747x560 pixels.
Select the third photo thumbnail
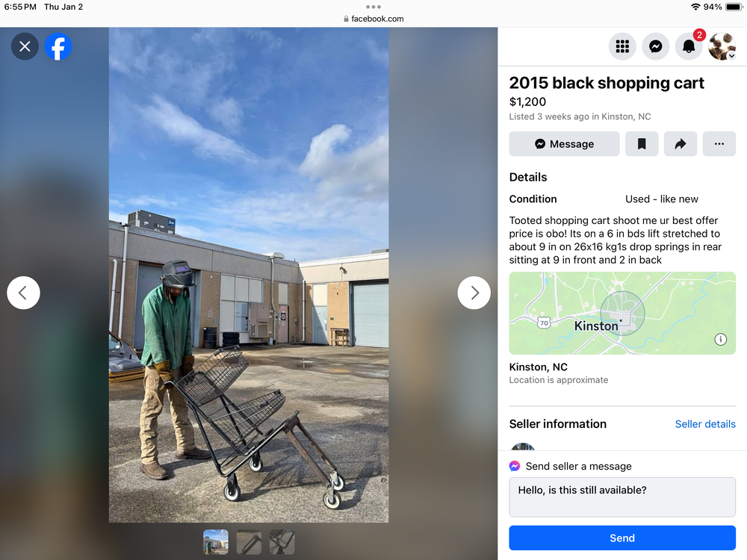282,542
